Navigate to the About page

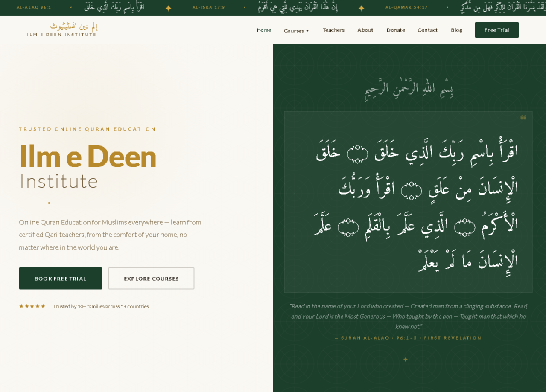click(x=365, y=30)
